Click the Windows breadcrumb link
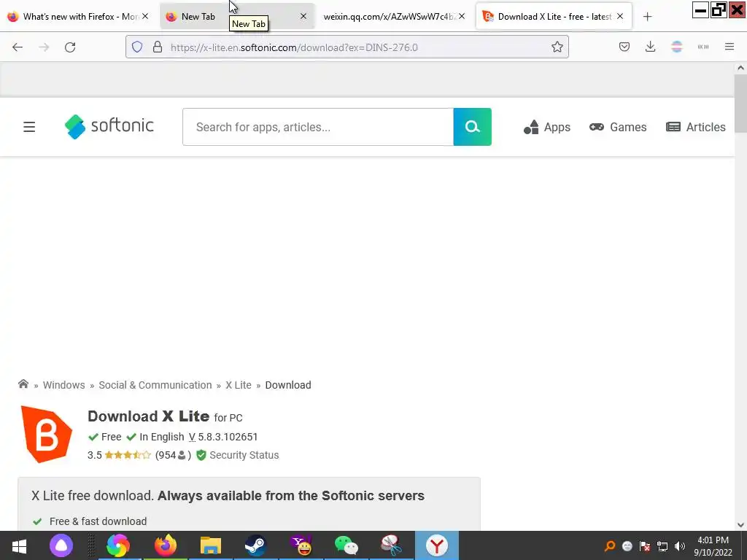 click(64, 385)
